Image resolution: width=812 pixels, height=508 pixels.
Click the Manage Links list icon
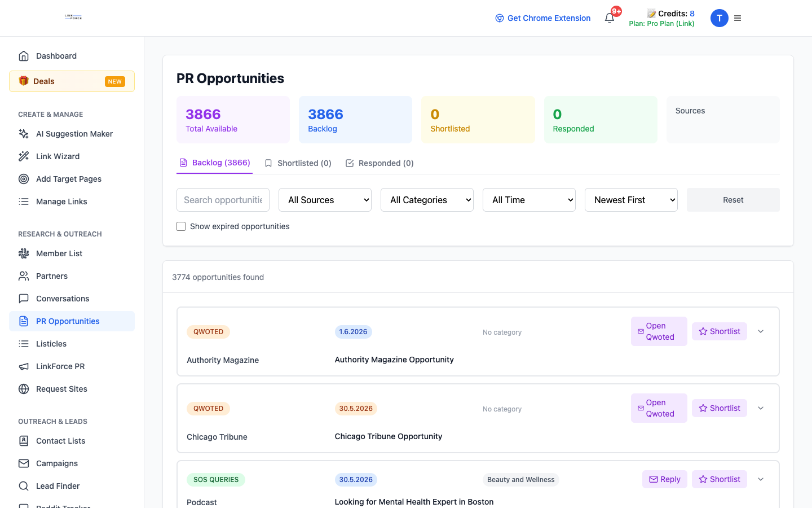[24, 202]
